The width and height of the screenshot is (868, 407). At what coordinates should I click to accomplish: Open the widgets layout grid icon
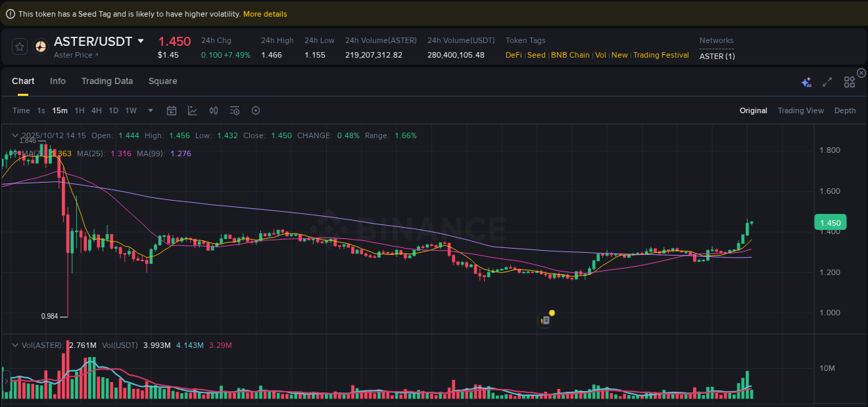(849, 81)
